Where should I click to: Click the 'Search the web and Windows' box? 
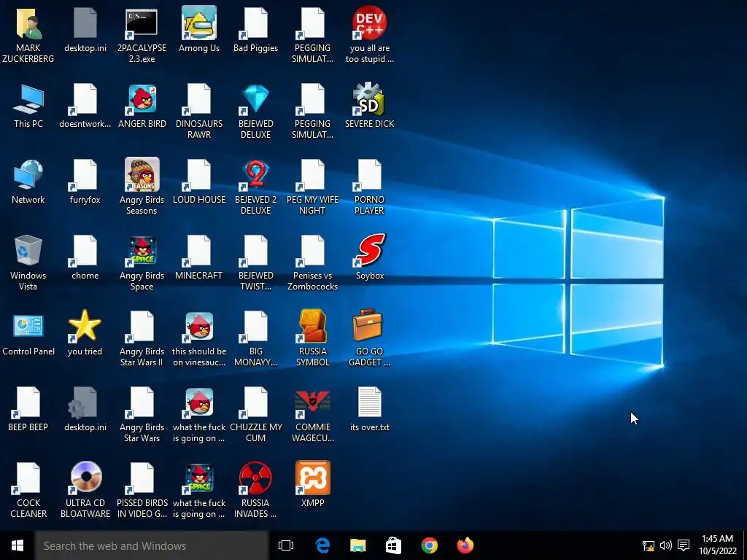coord(152,545)
